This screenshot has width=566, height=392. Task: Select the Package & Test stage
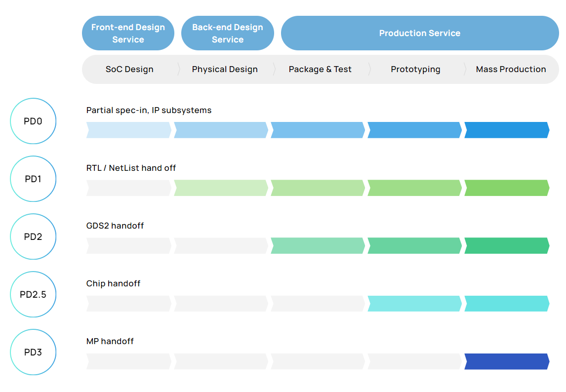pos(320,69)
